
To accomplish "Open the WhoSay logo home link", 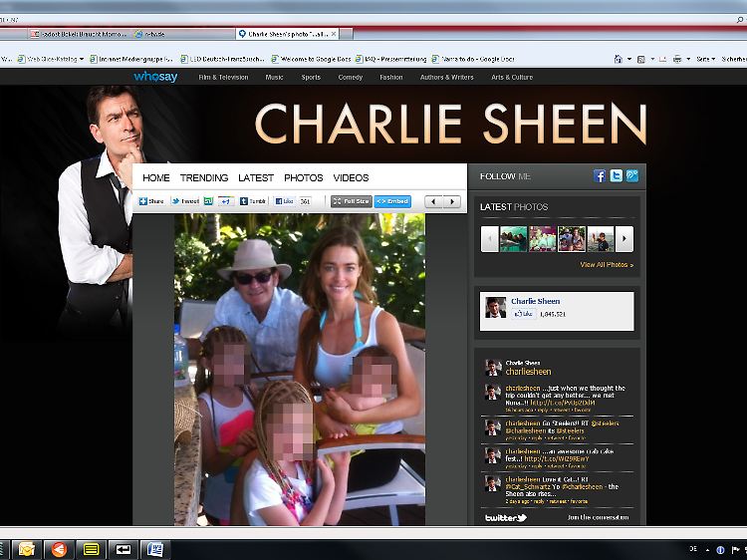I will [x=155, y=77].
